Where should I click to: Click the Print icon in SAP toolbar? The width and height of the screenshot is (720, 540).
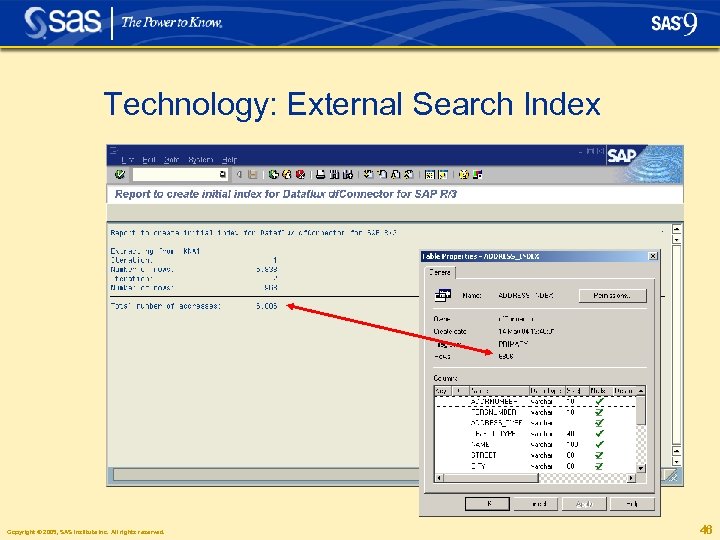(x=321, y=174)
